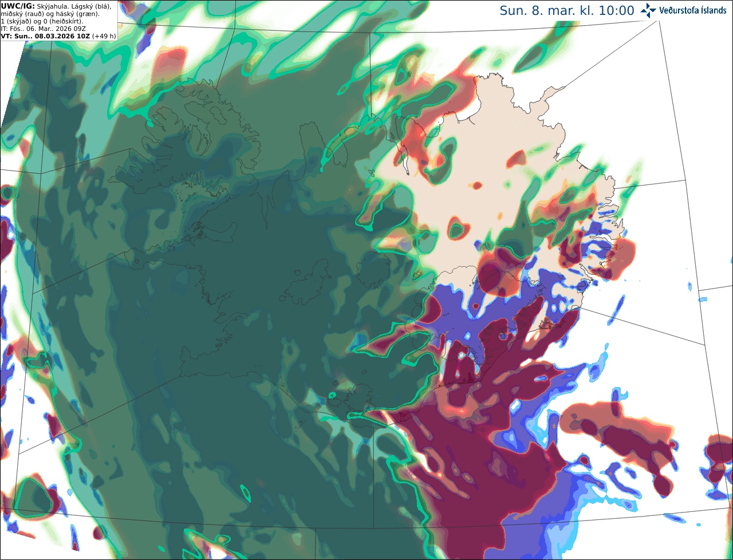Click the 'UWC/IG: Skýjahula' legend title line

pyautogui.click(x=57, y=6)
